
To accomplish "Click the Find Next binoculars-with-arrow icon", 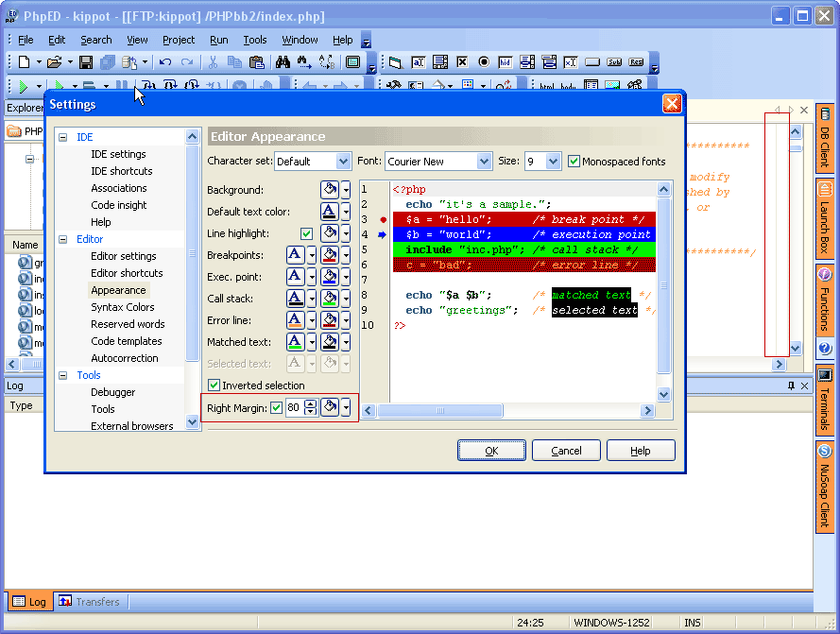I will [x=304, y=62].
